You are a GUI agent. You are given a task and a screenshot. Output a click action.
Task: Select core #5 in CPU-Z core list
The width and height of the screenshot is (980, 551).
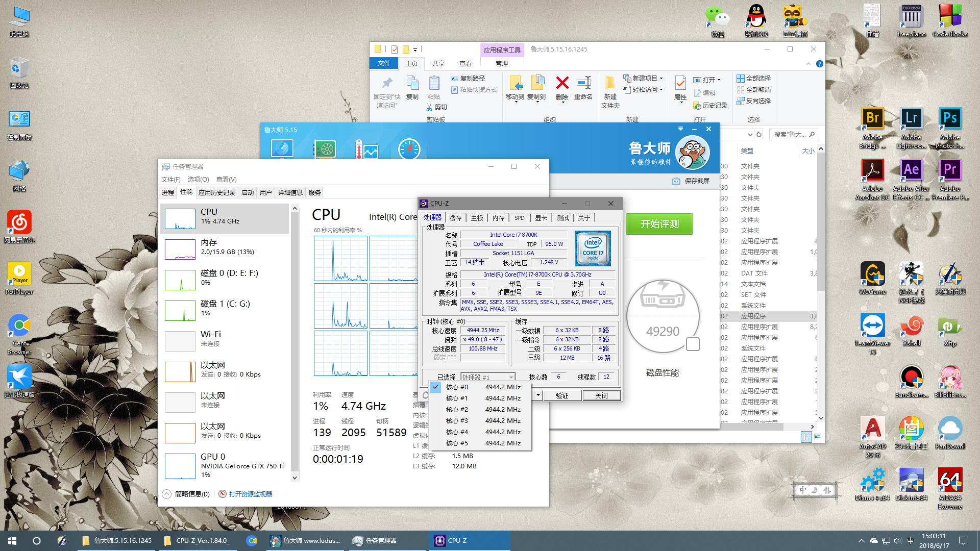pos(480,443)
